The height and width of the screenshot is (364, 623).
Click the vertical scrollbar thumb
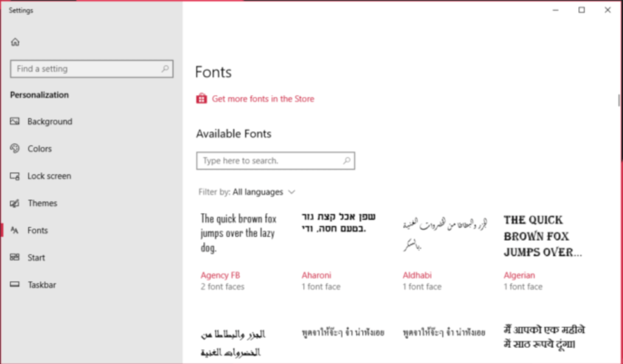[x=619, y=100]
